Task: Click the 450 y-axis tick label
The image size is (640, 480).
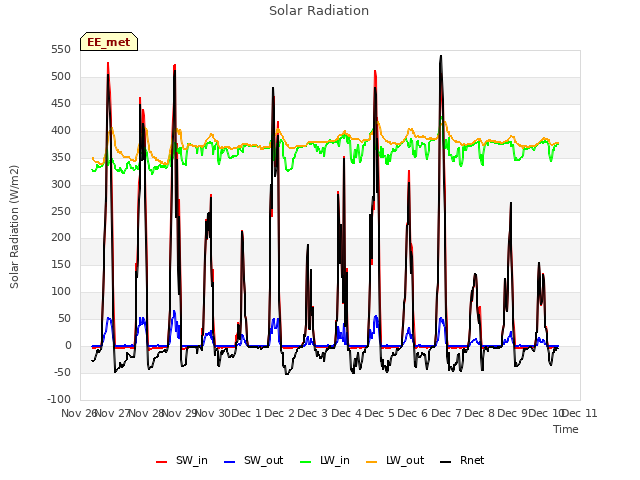Action: (x=61, y=103)
